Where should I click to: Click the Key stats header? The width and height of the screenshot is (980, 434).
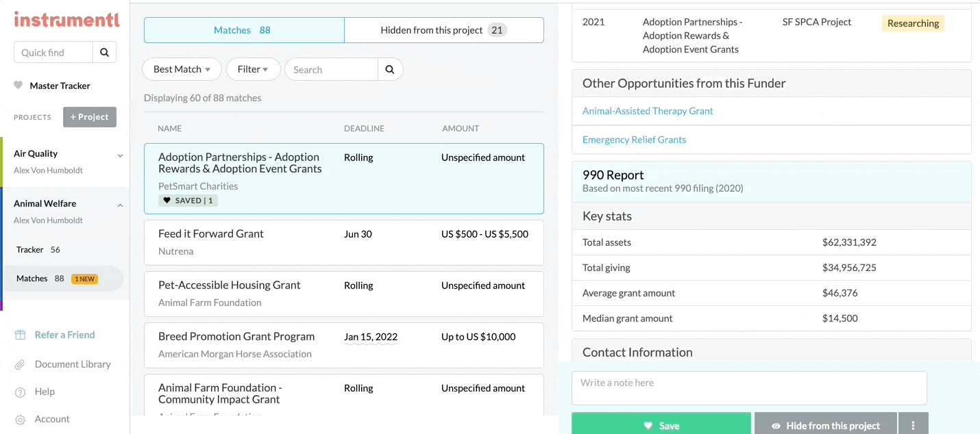point(771,216)
